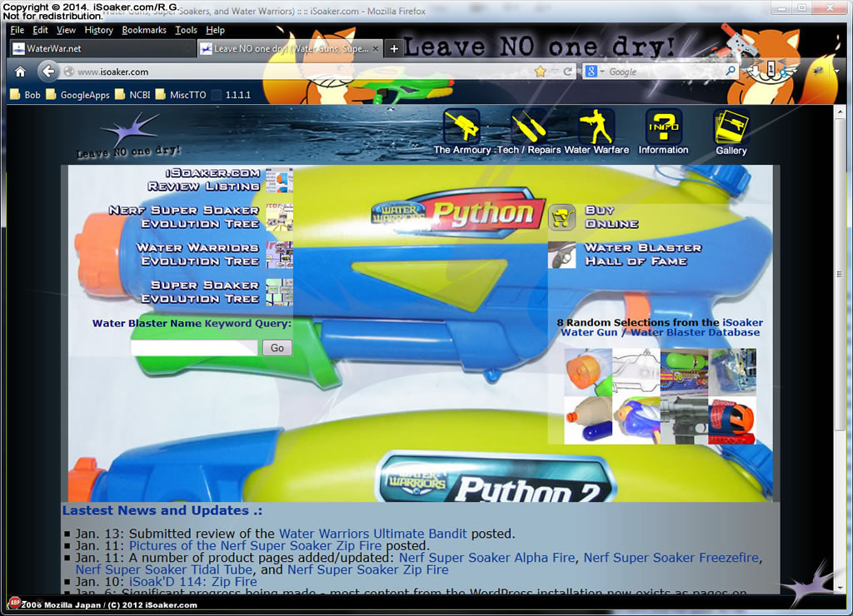Open the Nerf Super Soaker Alpha Fire link
The width and height of the screenshot is (853, 616).
[486, 558]
